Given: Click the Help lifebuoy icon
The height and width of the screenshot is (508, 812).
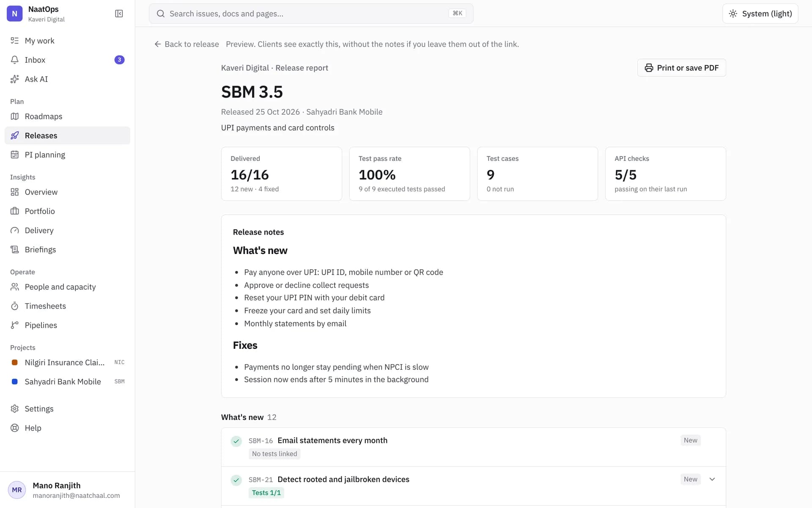Looking at the screenshot, I should pos(14,428).
